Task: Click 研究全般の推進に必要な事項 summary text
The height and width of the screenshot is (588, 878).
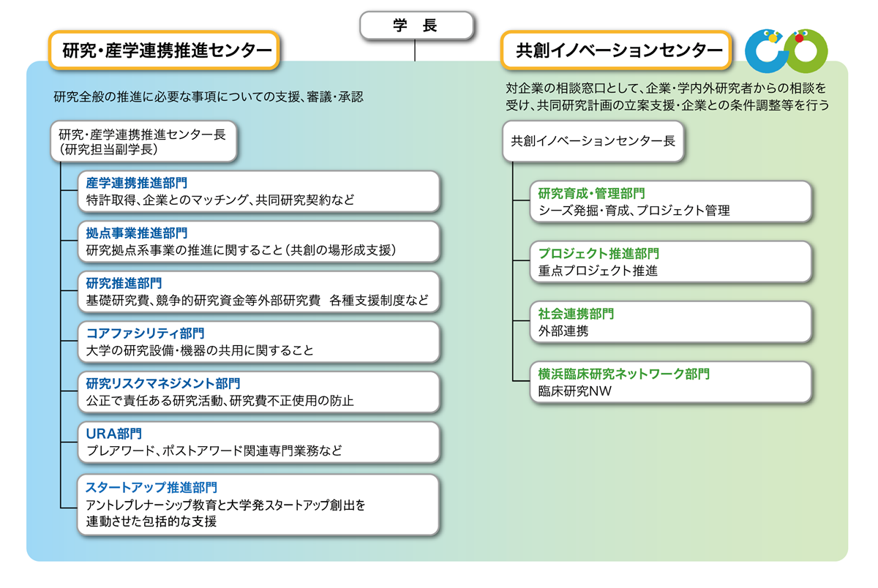Action: pyautogui.click(x=209, y=97)
